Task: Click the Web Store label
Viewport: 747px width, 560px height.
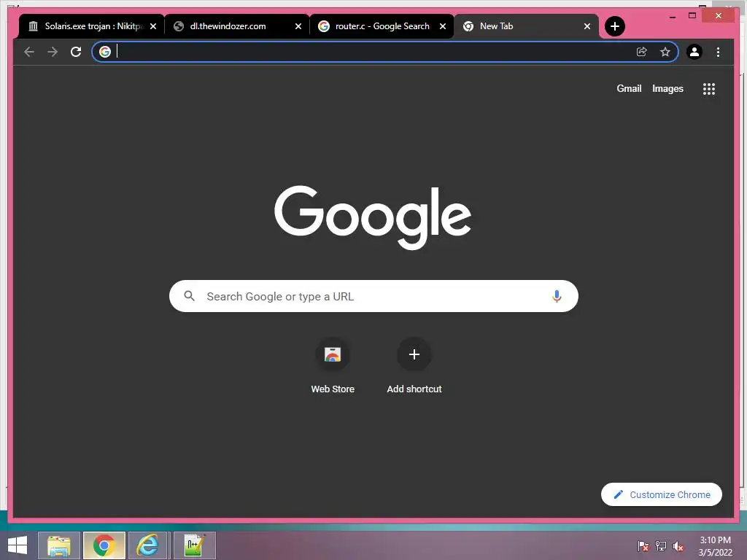Action: click(333, 389)
